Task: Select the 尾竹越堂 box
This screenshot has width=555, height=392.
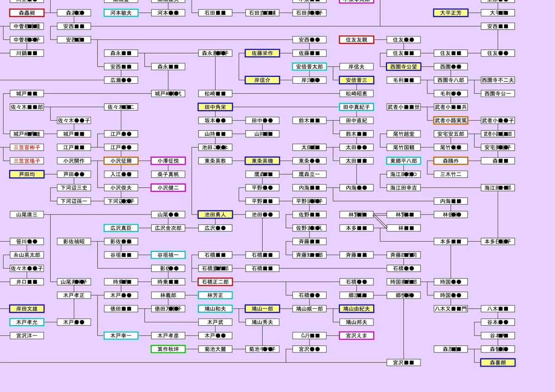Action: click(404, 134)
